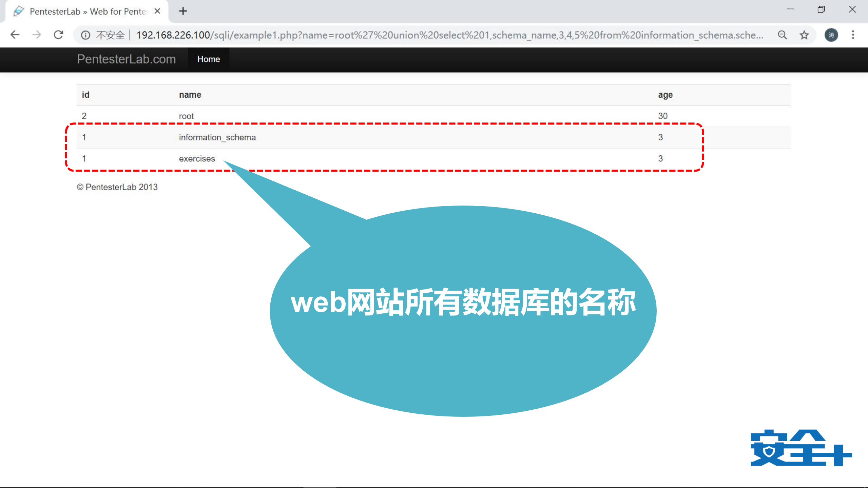
Task: Bookmark this page with the star icon
Action: point(804,35)
